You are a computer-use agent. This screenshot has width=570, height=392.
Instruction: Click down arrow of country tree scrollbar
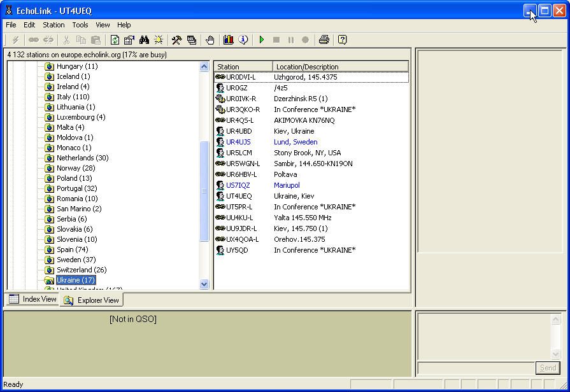204,284
